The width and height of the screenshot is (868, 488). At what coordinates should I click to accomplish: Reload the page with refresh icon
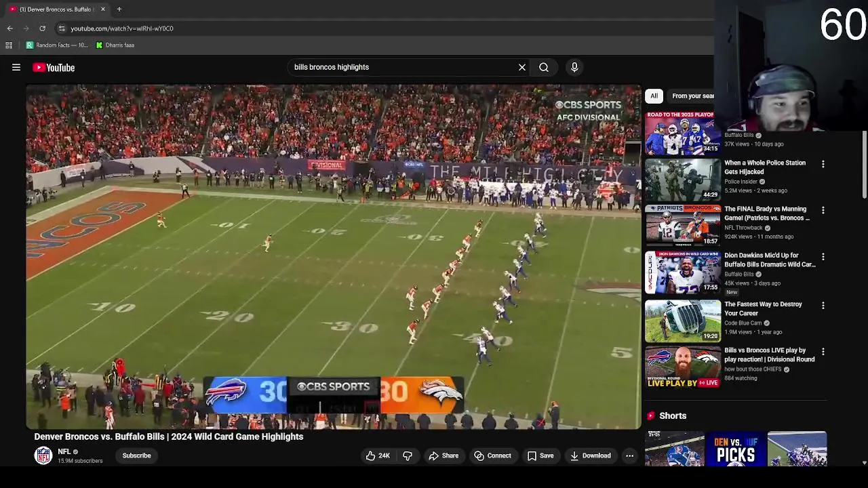click(x=42, y=28)
